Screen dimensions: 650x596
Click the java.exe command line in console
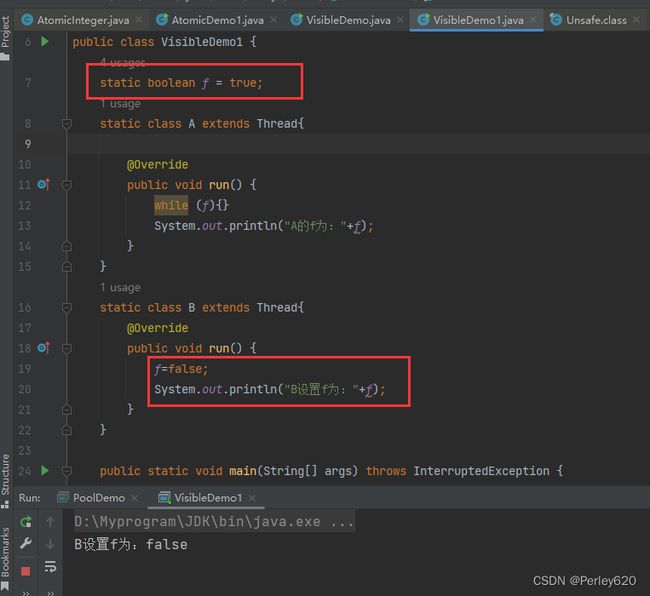click(213, 521)
